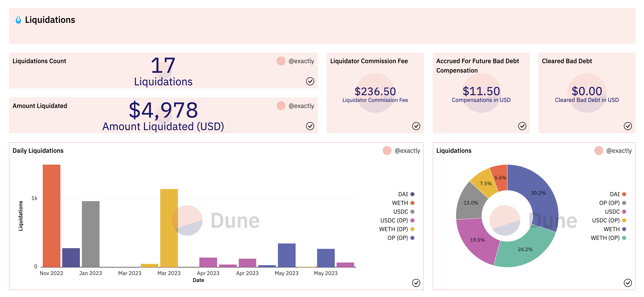Click the 24.2% green donut slice
Image resolution: width=644 pixels, height=297 pixels.
pyautogui.click(x=525, y=249)
